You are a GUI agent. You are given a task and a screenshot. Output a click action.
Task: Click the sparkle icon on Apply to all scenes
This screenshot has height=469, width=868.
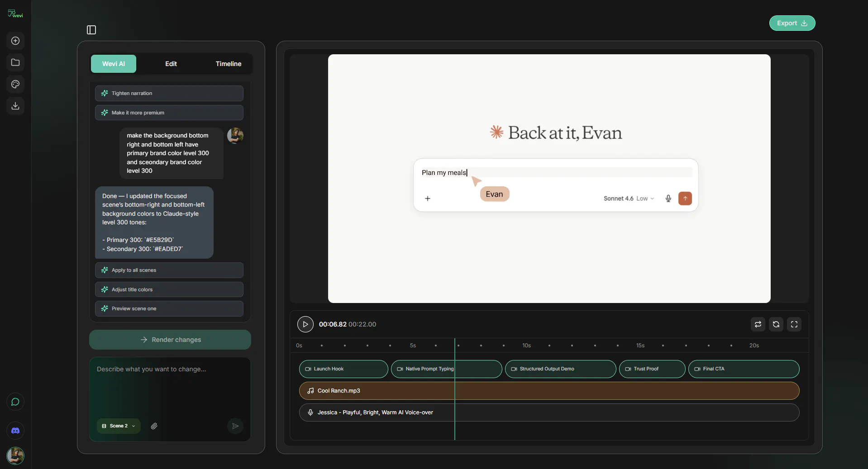click(x=105, y=270)
